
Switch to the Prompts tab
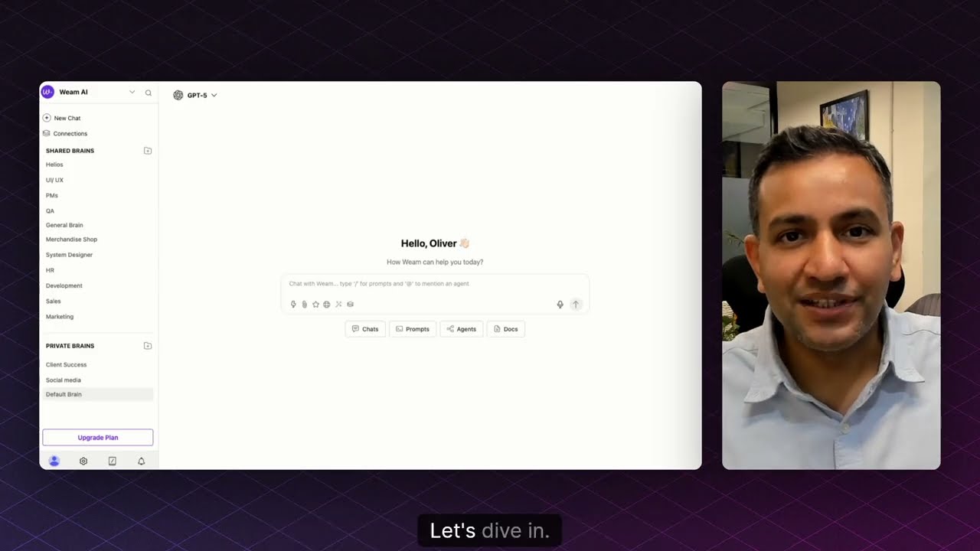pyautogui.click(x=413, y=329)
